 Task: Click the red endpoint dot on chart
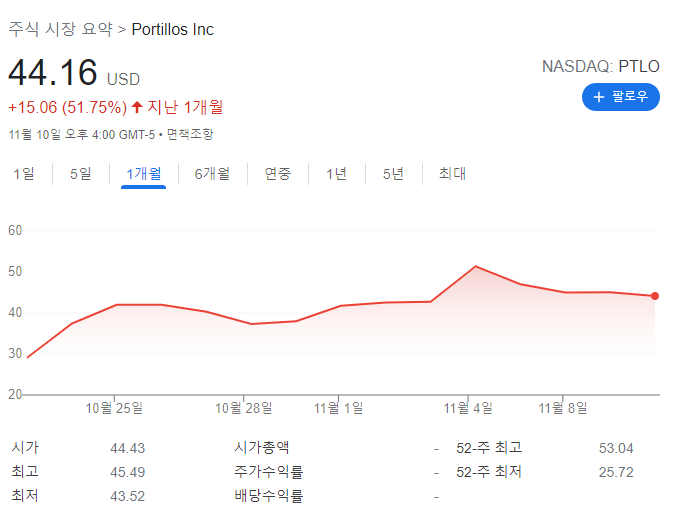(655, 296)
